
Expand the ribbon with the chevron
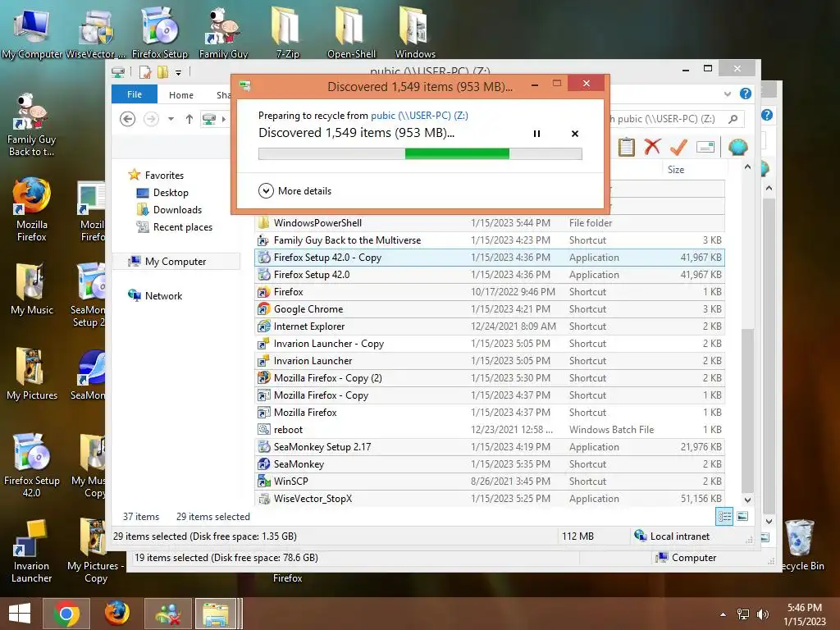coord(728,94)
